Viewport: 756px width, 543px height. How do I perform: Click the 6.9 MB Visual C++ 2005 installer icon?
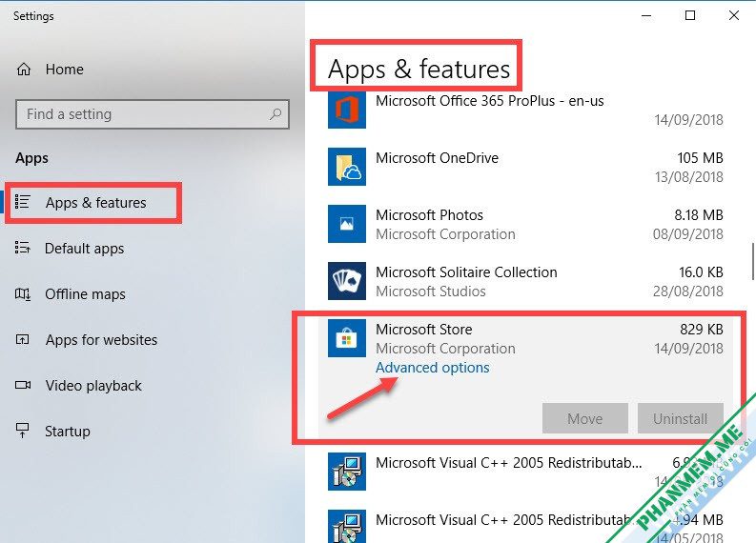(x=347, y=472)
